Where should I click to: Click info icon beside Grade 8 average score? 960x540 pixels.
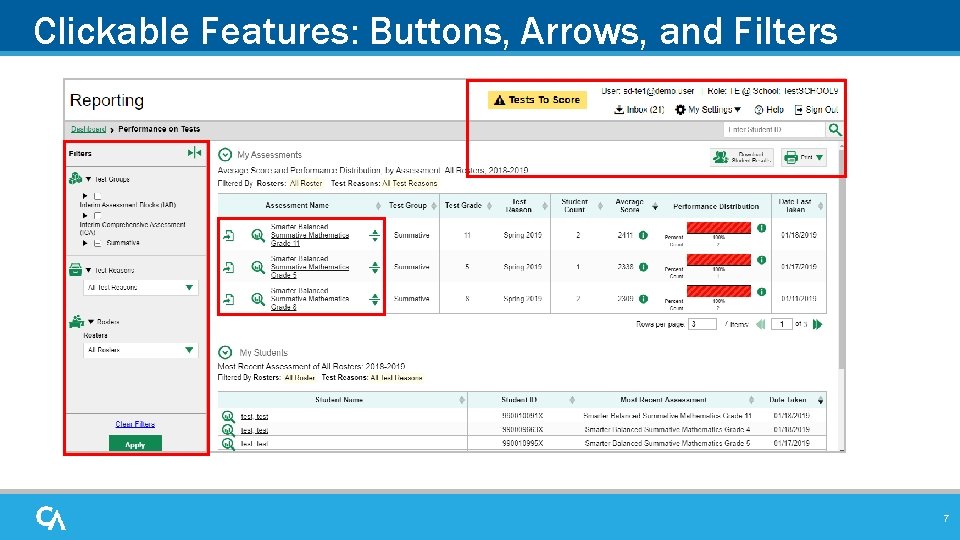pyautogui.click(x=643, y=299)
